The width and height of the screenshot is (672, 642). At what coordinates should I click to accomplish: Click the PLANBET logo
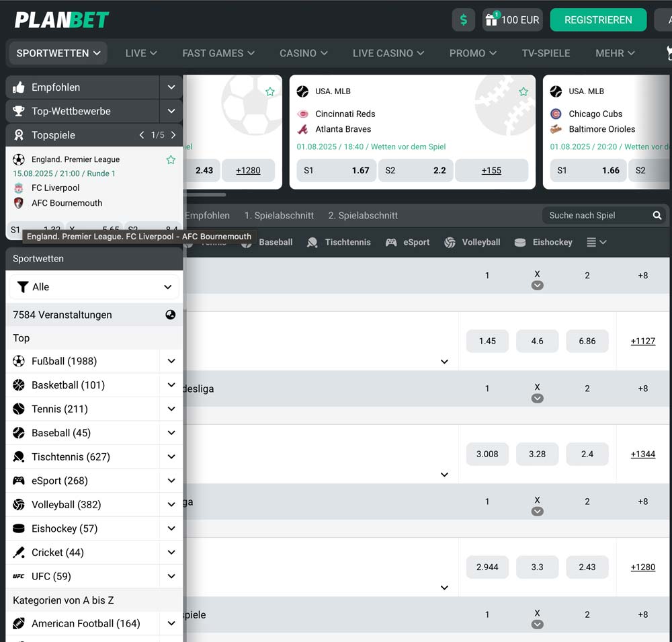click(62, 19)
